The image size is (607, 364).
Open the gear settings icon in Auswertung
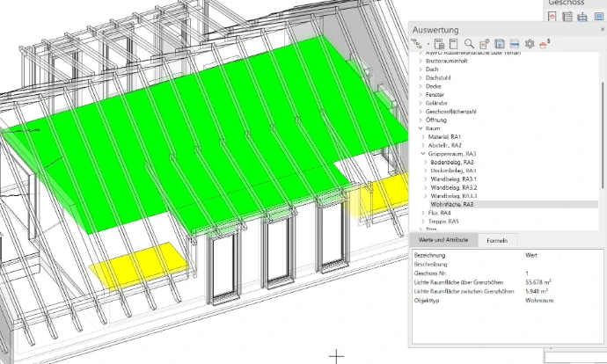(x=530, y=43)
